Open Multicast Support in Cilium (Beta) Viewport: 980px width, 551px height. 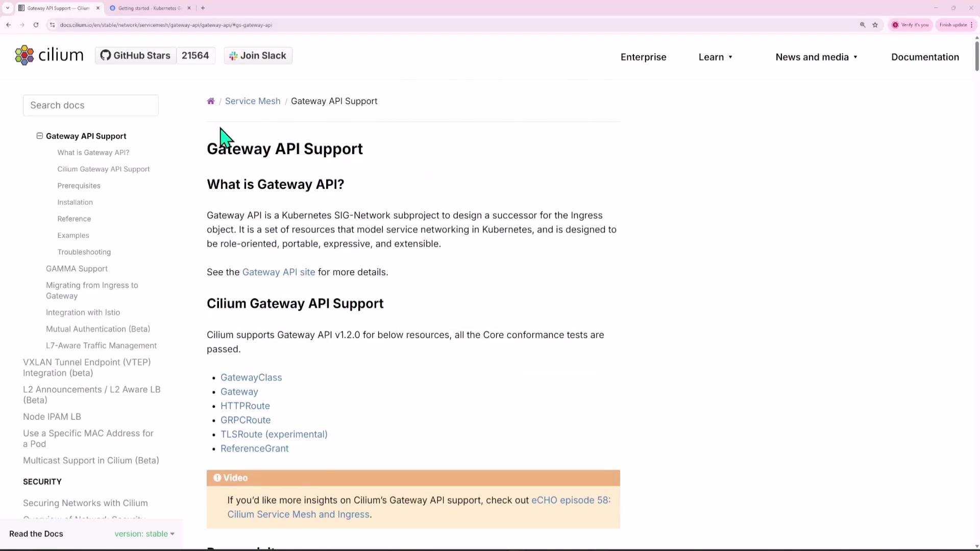[91, 460]
